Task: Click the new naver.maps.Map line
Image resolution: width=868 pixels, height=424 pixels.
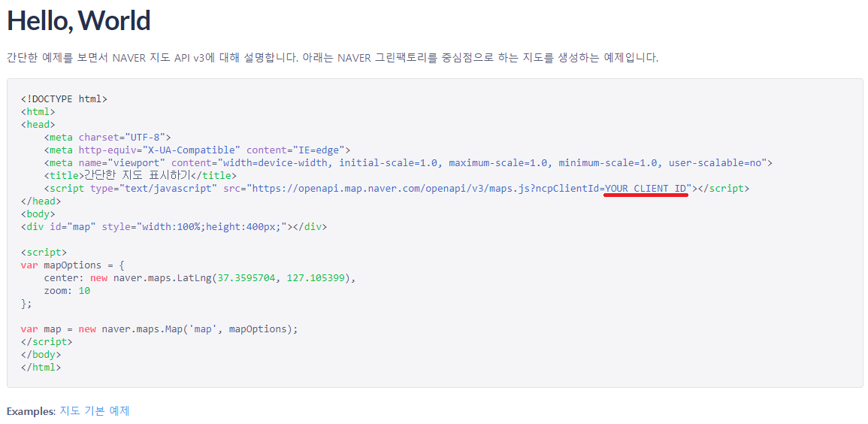Action: click(159, 329)
